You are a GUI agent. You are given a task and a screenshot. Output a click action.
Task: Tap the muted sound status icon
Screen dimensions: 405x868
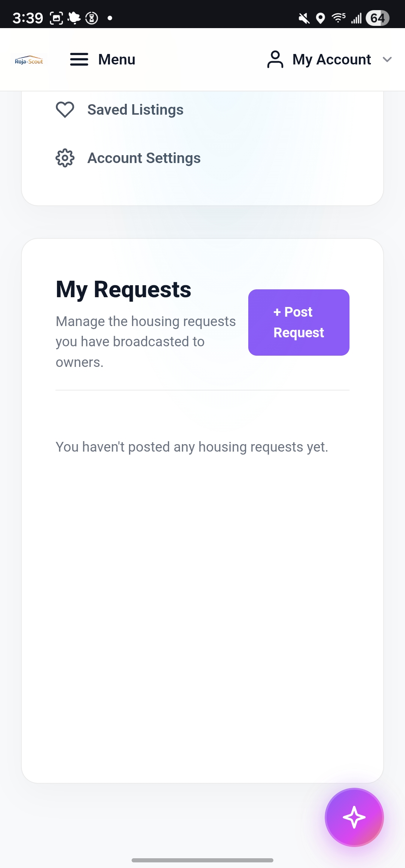304,18
